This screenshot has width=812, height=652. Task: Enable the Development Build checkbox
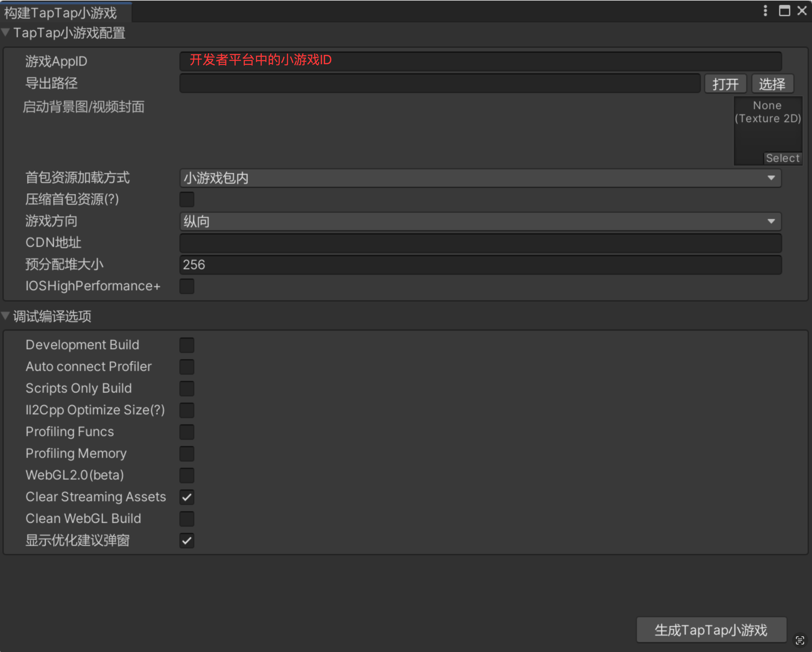point(187,345)
